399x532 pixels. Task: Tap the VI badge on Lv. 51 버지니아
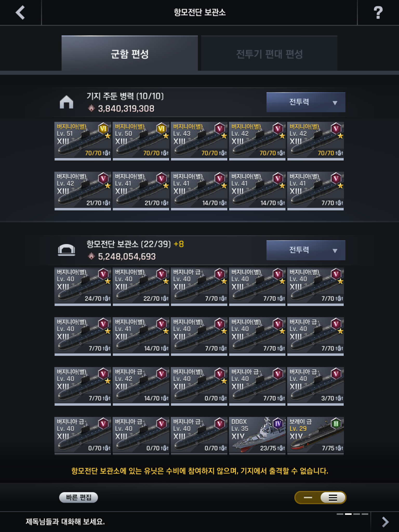pos(103,129)
